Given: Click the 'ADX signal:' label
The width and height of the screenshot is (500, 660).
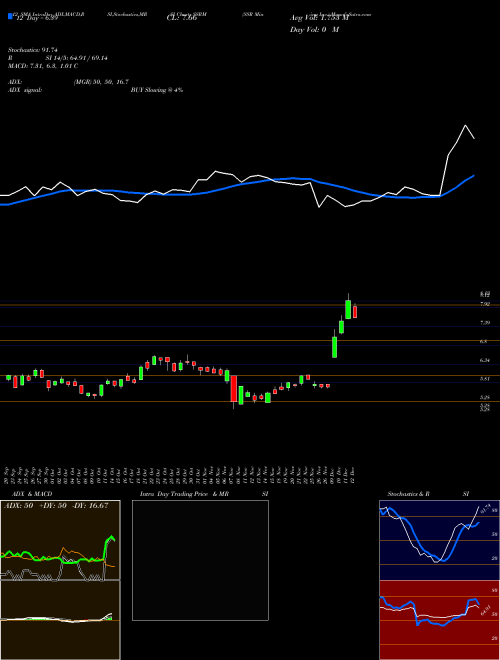Looking at the screenshot, I should coord(25,90).
